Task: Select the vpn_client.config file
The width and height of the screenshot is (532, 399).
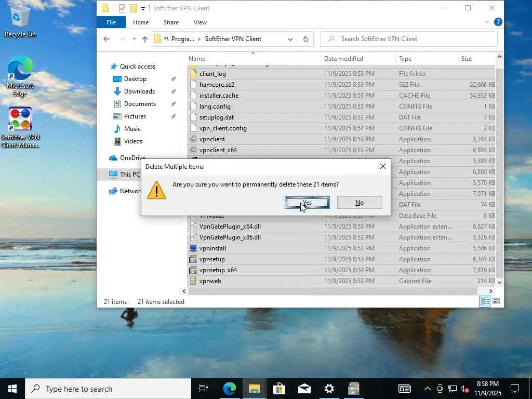Action: [x=341, y=128]
